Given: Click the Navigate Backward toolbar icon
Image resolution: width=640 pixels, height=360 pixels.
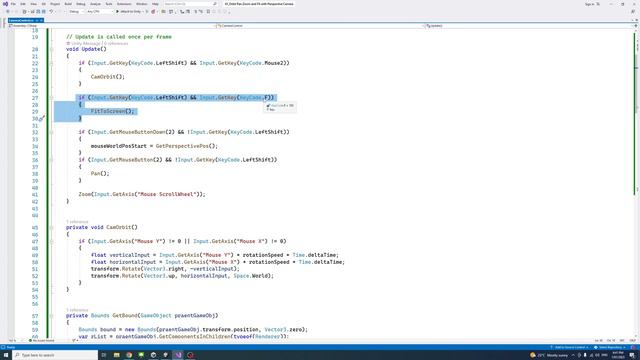Looking at the screenshot, I should pos(8,12).
